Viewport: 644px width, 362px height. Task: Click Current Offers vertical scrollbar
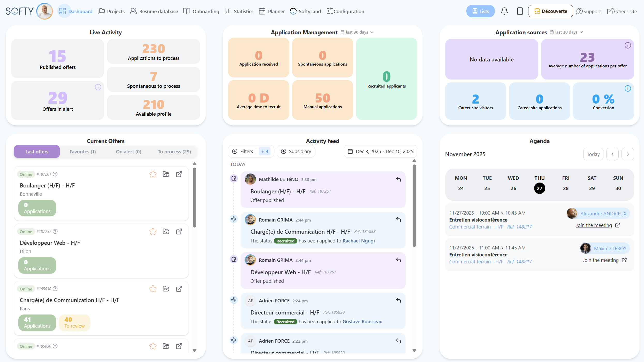(x=195, y=198)
